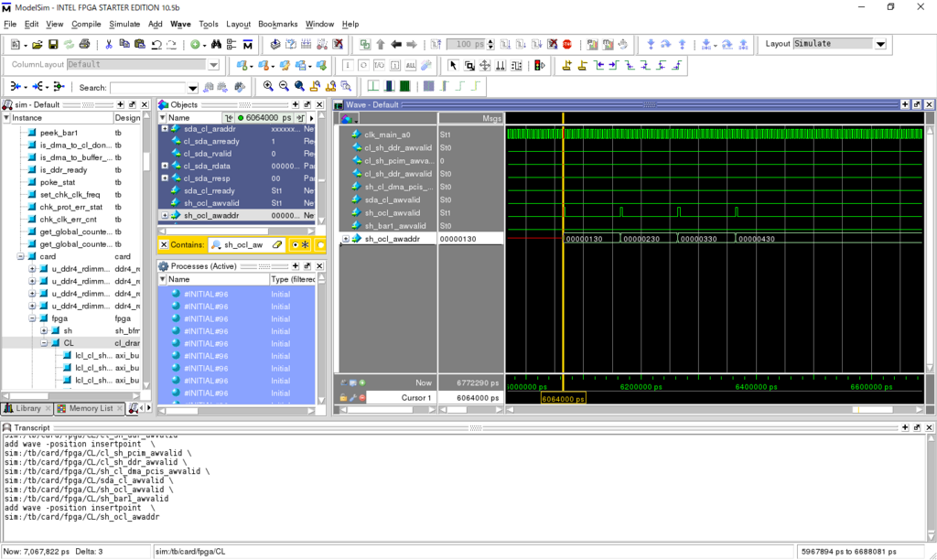Increase run length with stepper up arrow
937x560 pixels.
491,41
